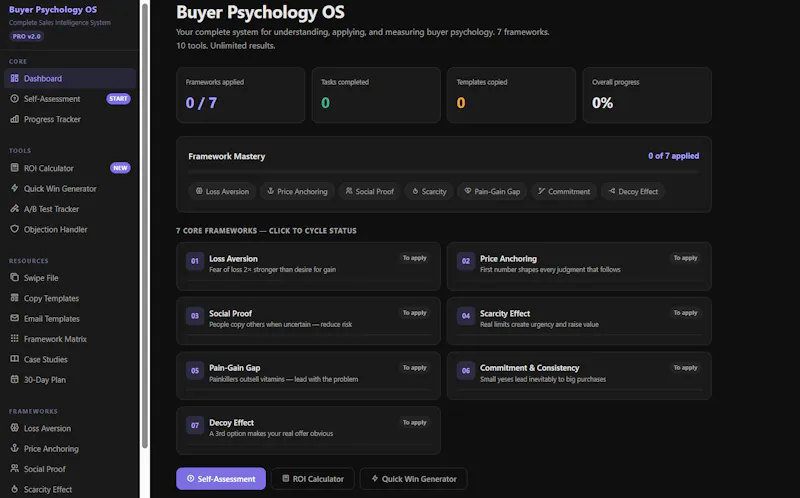Click the A/B Test Tracker icon
The width and height of the screenshot is (800, 498).
14,209
